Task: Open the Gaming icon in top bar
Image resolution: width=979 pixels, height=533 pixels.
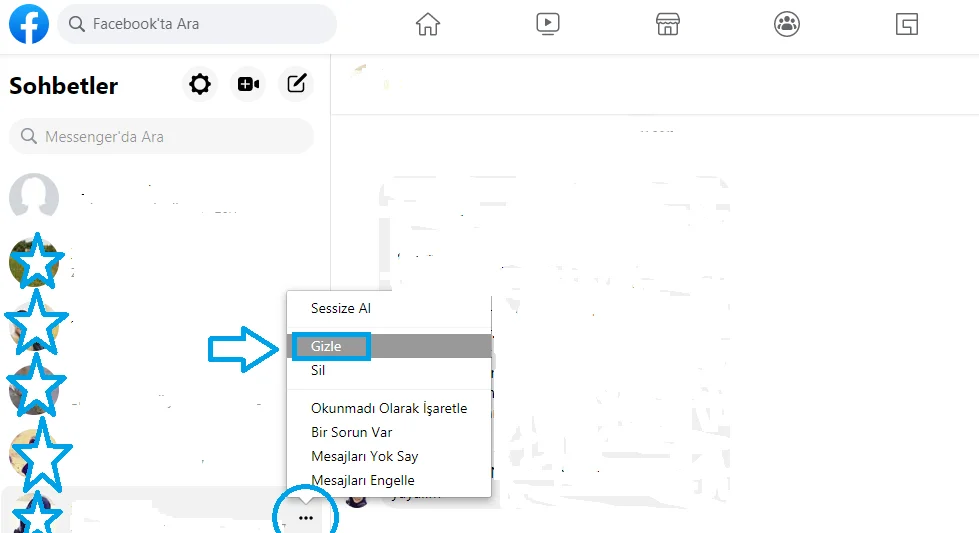Action: coord(907,24)
